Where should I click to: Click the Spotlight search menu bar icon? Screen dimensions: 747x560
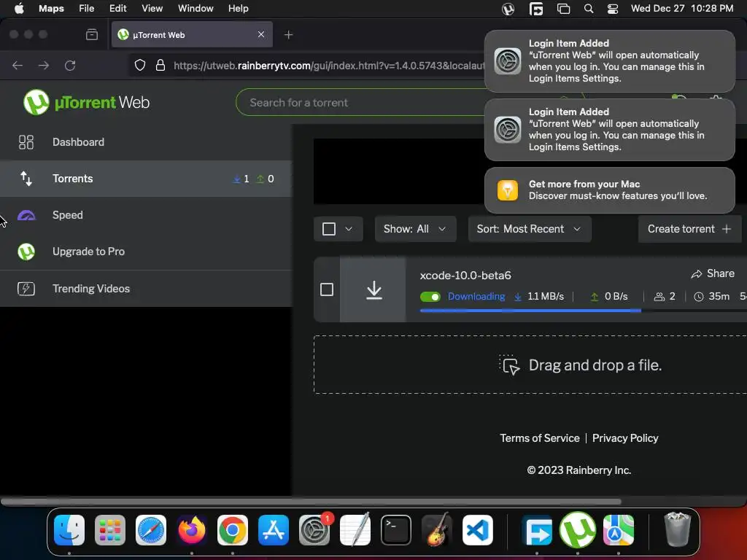(589, 9)
